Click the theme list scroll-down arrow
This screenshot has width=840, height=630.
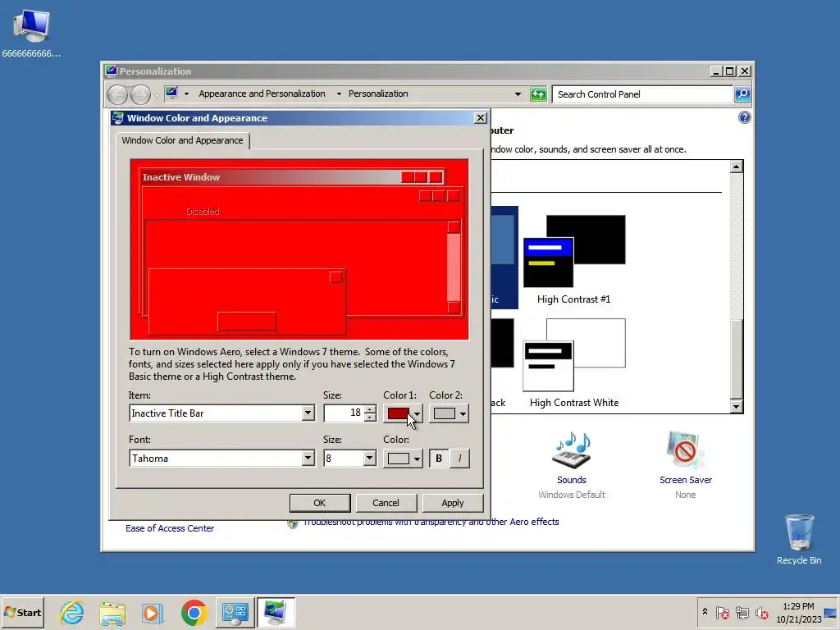tap(736, 406)
